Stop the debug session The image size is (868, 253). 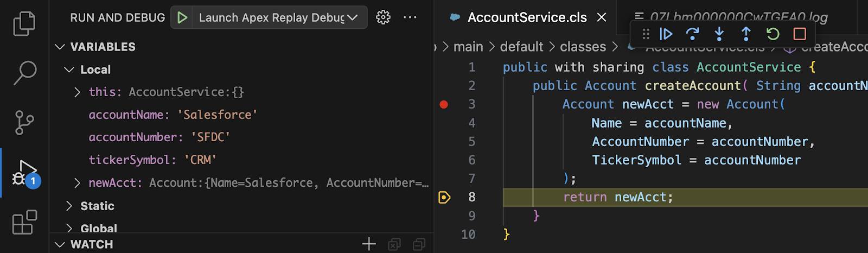click(x=800, y=34)
